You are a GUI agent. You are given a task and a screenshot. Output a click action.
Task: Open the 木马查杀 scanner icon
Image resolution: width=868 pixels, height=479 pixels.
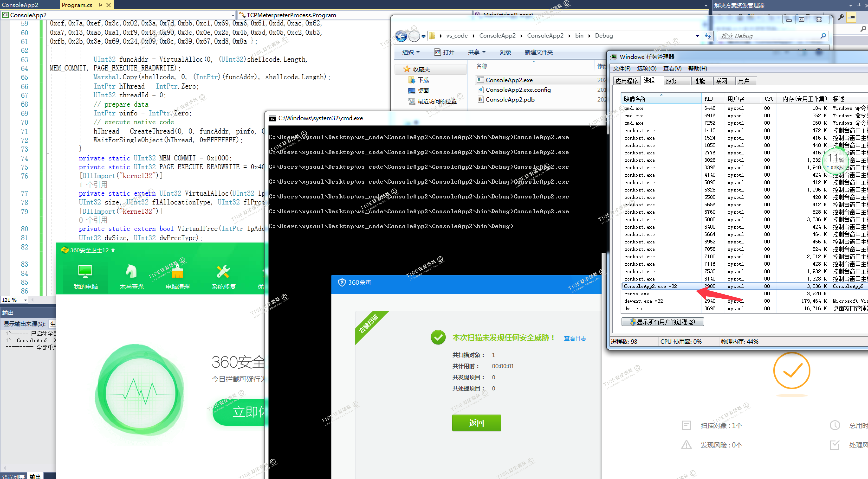click(x=131, y=271)
